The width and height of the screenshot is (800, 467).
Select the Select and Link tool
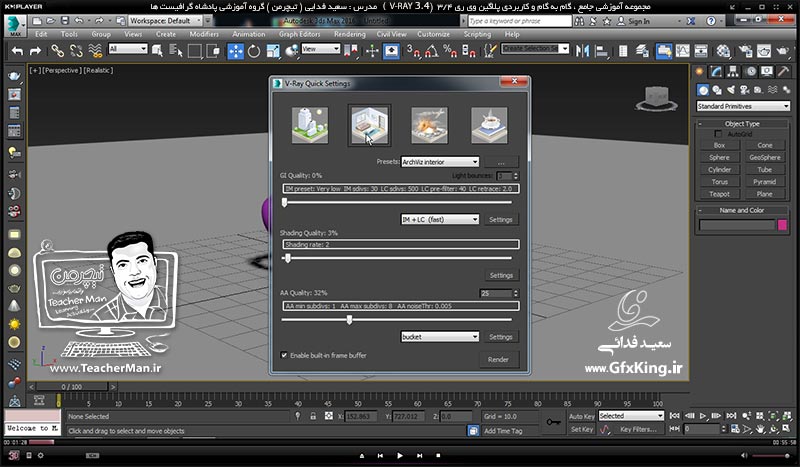57,51
